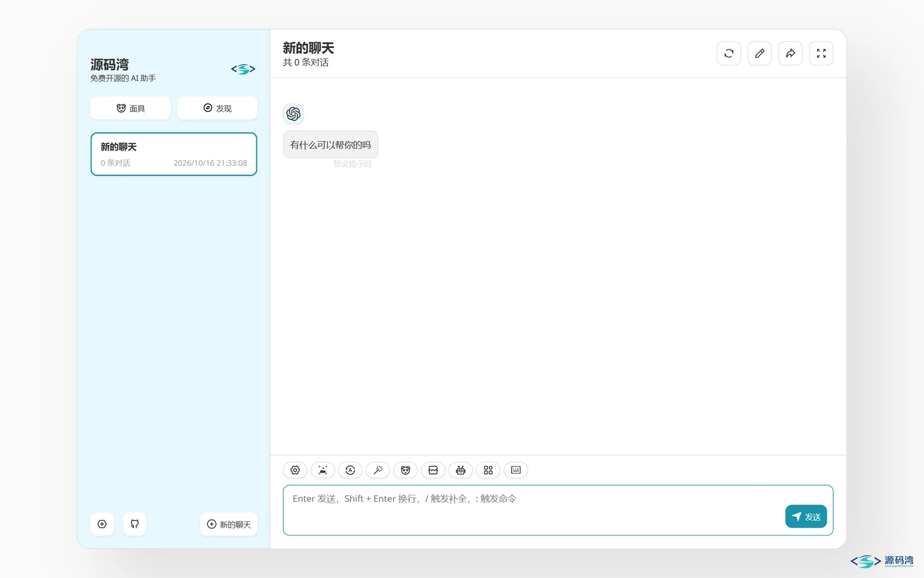Click the share arrow icon
Viewport: 924px width, 578px height.
[x=791, y=53]
